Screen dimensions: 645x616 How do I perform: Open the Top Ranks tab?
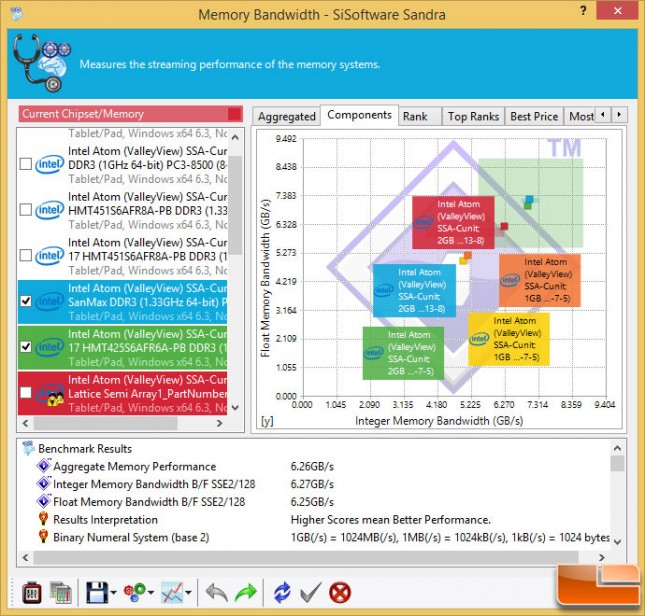click(x=473, y=117)
